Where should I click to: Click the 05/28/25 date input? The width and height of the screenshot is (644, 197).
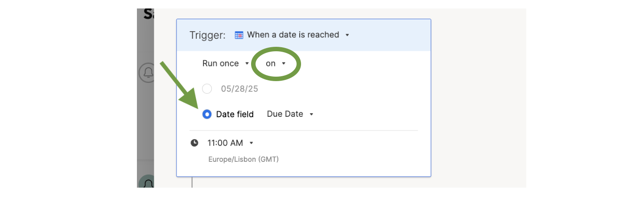coord(239,89)
